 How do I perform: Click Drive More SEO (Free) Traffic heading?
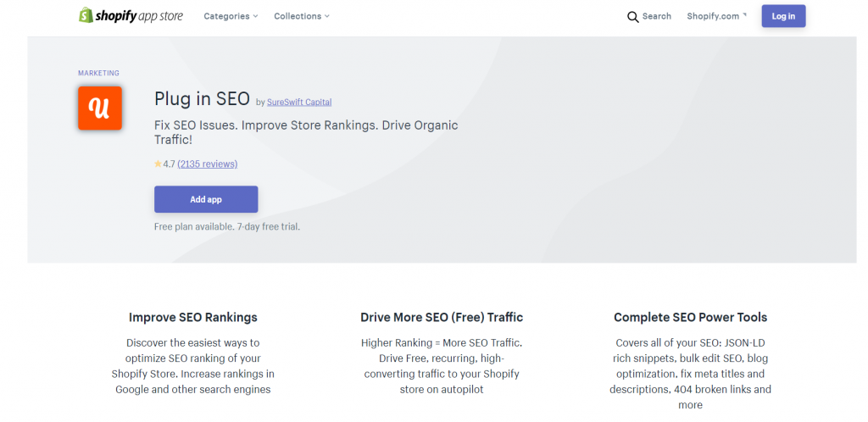[x=442, y=318]
